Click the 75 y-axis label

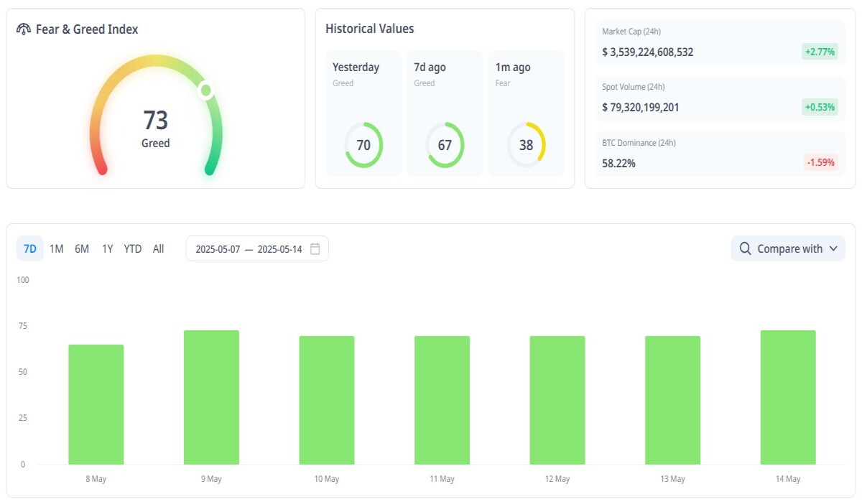point(22,326)
